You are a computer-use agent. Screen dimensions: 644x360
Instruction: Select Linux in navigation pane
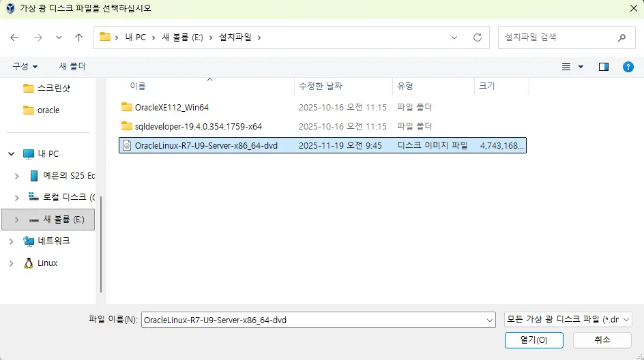click(x=40, y=263)
